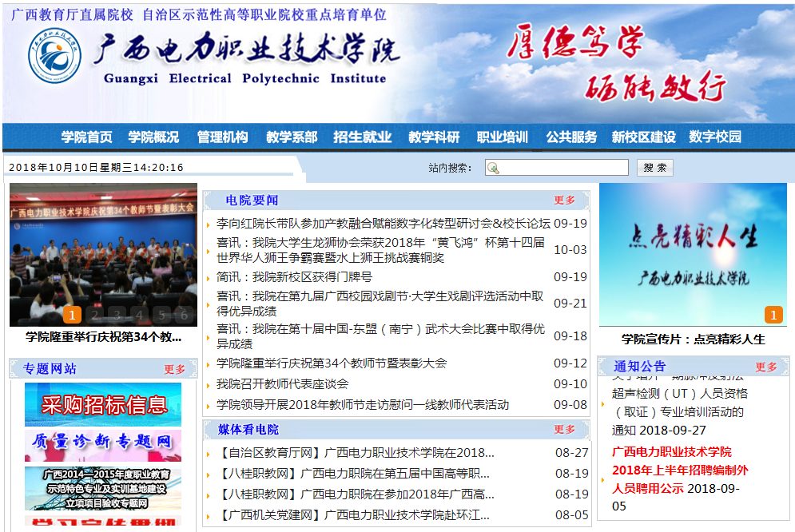Open 学院隆重举行庆祝第34个教师节暨表彰大会 news
Screen dimensions: 795x532
[x=332, y=363]
